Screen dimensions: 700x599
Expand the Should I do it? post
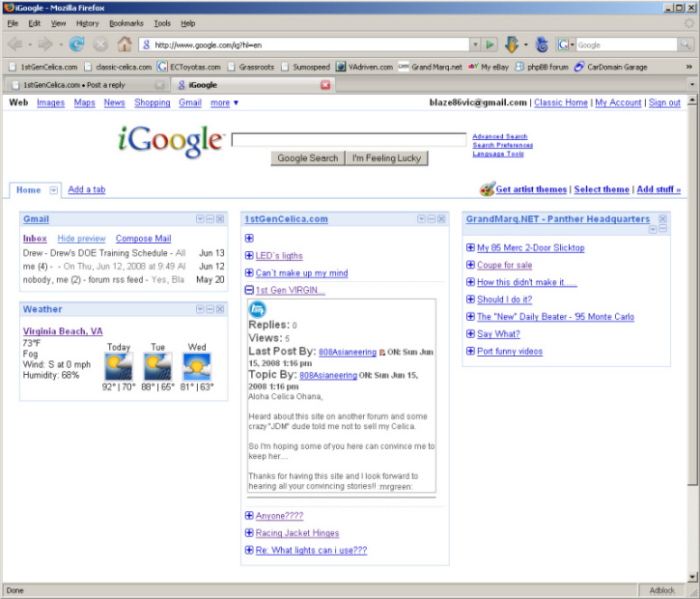coord(470,299)
